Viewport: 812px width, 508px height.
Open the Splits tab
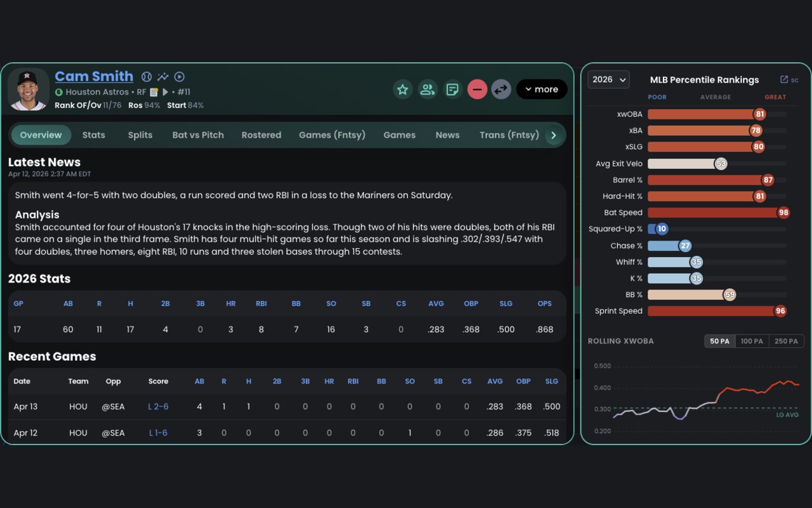click(140, 135)
